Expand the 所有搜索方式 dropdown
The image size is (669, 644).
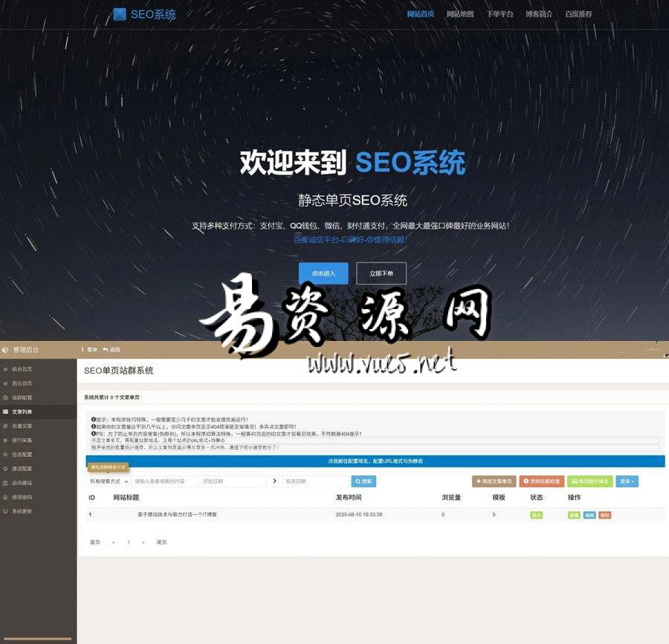[x=108, y=481]
